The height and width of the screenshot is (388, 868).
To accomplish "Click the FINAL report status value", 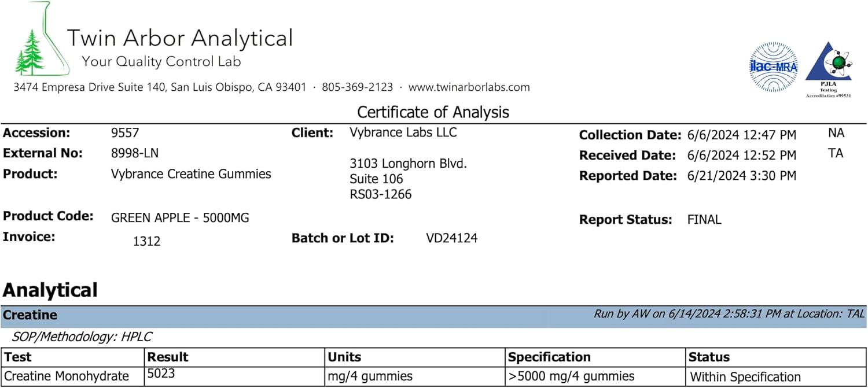I will tap(704, 220).
